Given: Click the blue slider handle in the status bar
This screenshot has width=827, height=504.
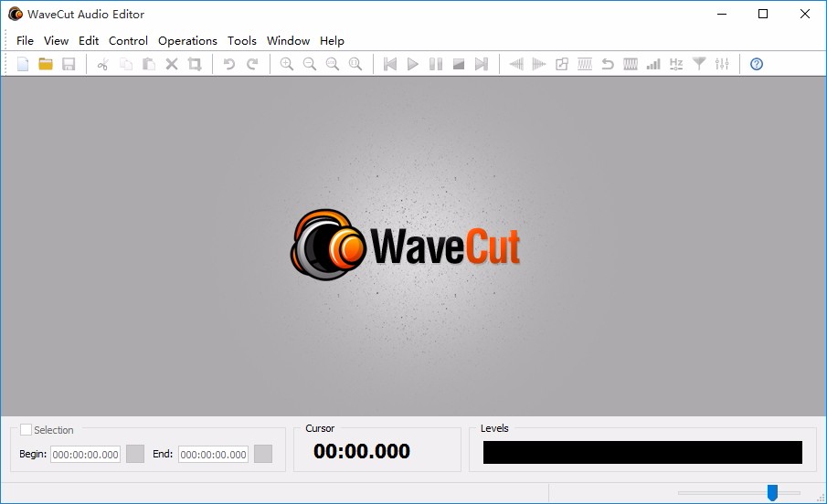Looking at the screenshot, I should pos(772,493).
